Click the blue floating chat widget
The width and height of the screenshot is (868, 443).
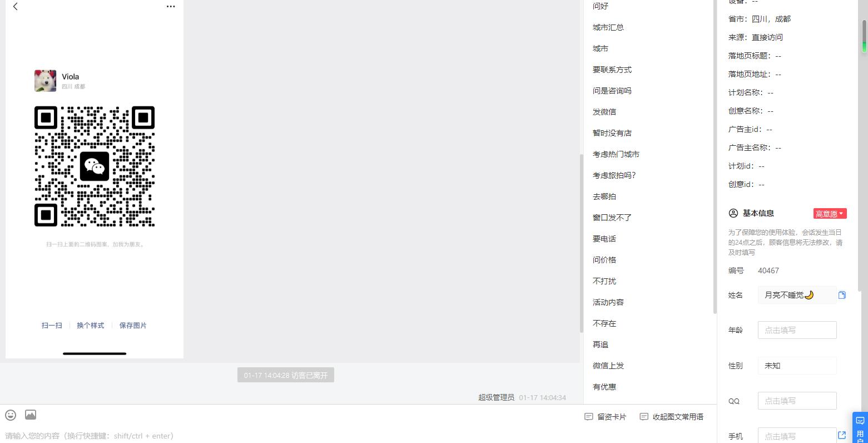tap(860, 427)
